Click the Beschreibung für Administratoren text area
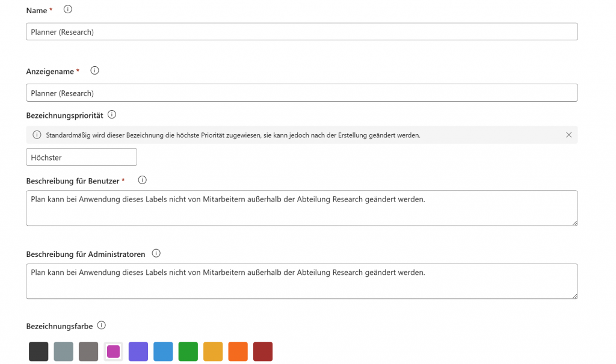The image size is (616, 364). (x=301, y=281)
